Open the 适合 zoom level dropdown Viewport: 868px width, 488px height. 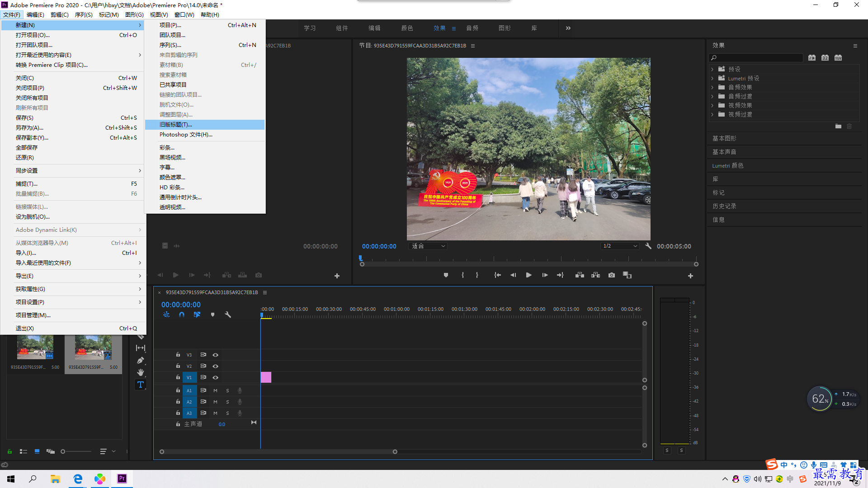click(428, 246)
